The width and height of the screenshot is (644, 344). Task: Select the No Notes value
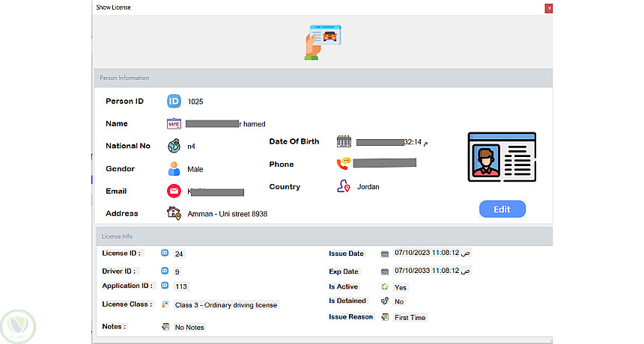[x=189, y=328]
